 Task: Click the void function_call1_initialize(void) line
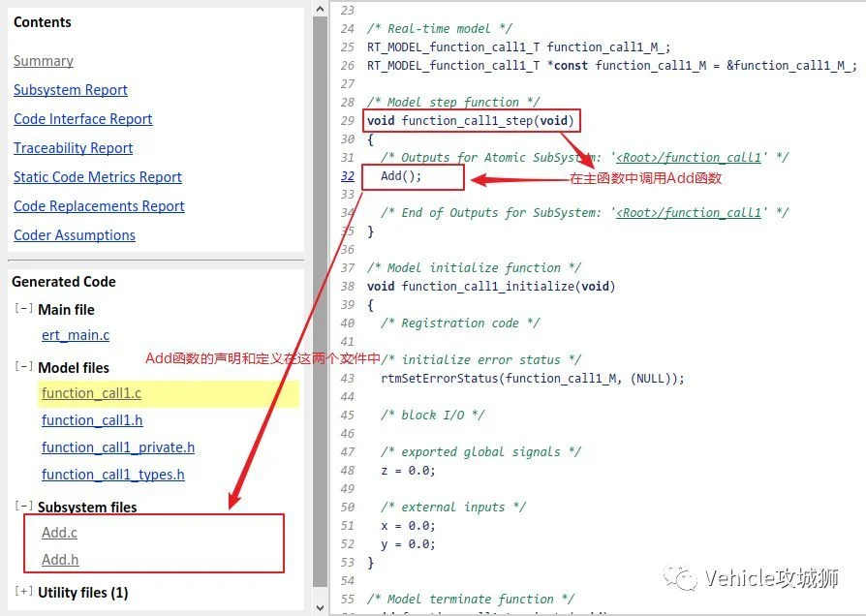[491, 286]
